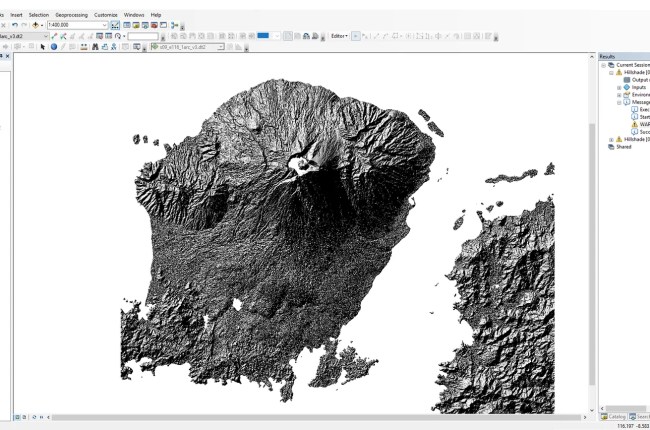This screenshot has height=430, width=650.
Task: Click the map horizontal scrollbar
Action: pyautogui.click(x=316, y=417)
